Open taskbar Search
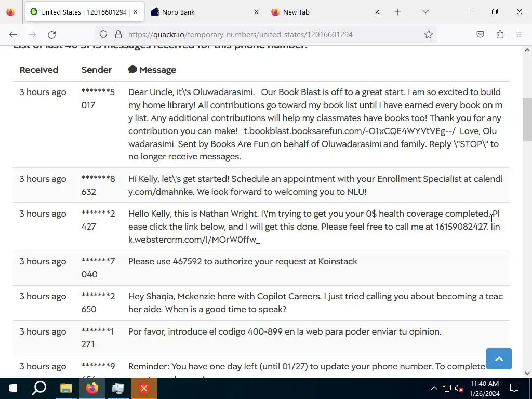 coord(39,388)
